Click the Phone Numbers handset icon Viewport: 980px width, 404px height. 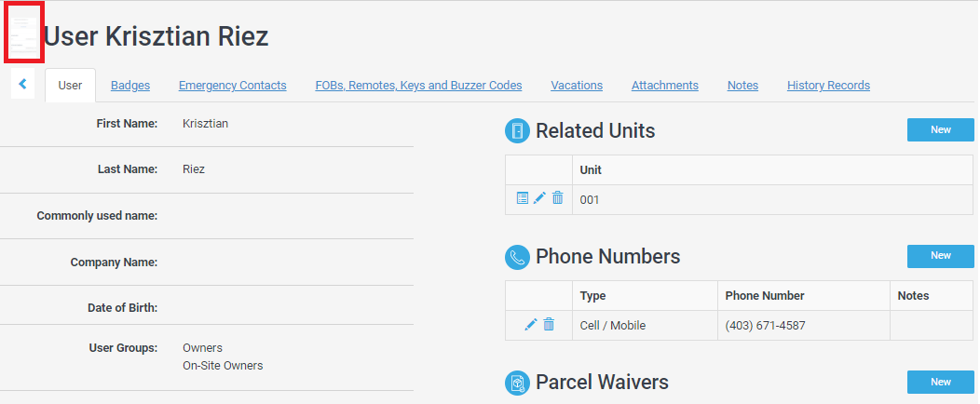click(517, 257)
